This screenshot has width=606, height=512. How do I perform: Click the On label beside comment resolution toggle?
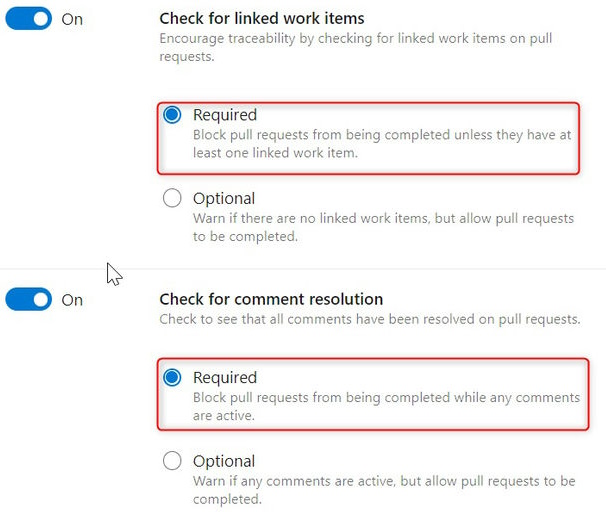coord(72,299)
